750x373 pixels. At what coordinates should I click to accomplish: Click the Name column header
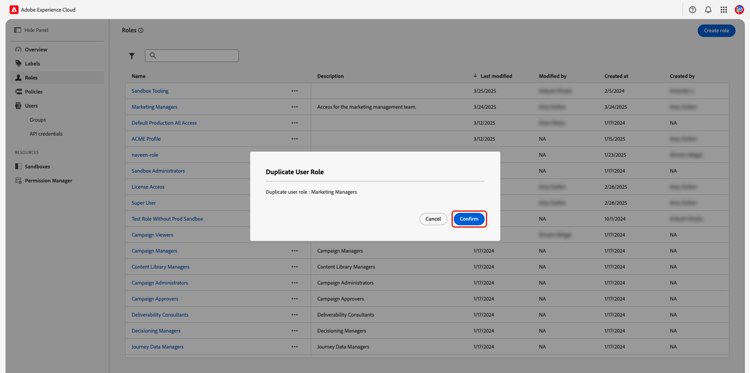point(139,76)
